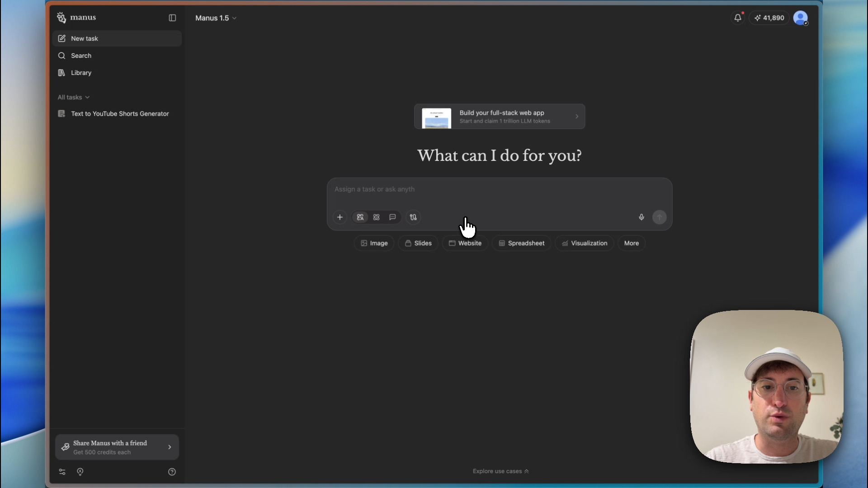Click the plus button to attach files
868x488 pixels.
(340, 217)
